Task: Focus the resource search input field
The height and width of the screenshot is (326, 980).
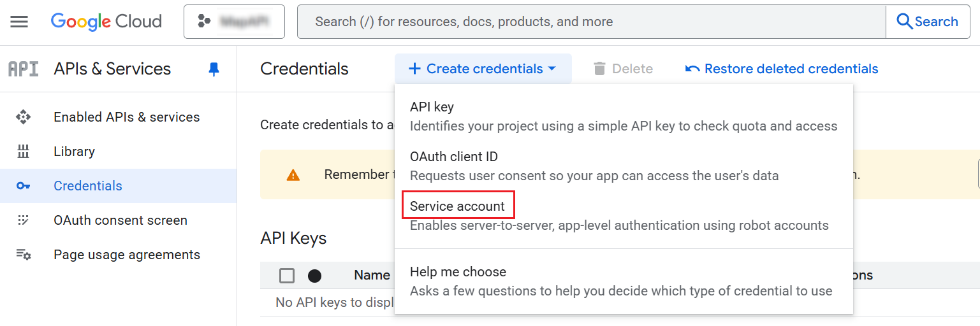Action: pos(591,22)
